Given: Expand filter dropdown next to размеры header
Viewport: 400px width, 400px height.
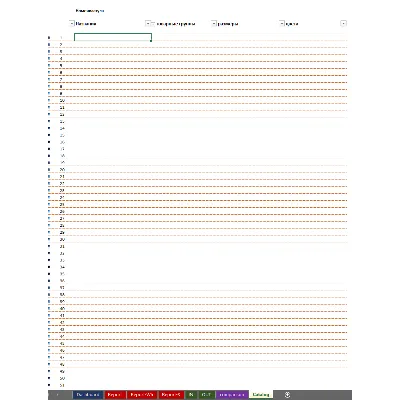Looking at the screenshot, I should pyautogui.click(x=214, y=23).
